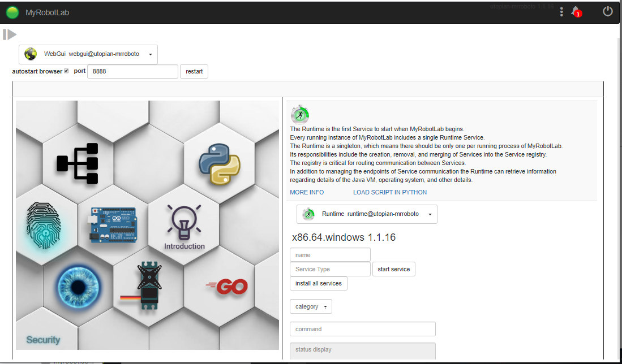Focus the Service Type input field
The image size is (622, 364).
330,269
